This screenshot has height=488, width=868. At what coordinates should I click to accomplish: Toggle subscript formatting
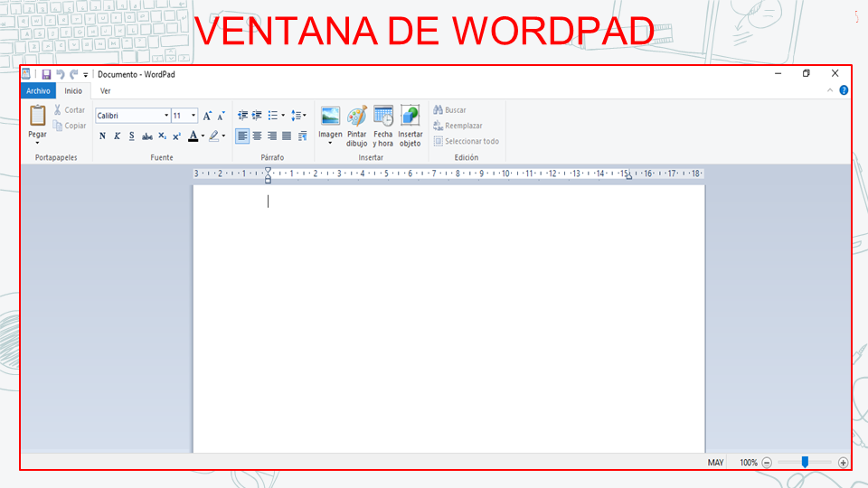point(162,136)
